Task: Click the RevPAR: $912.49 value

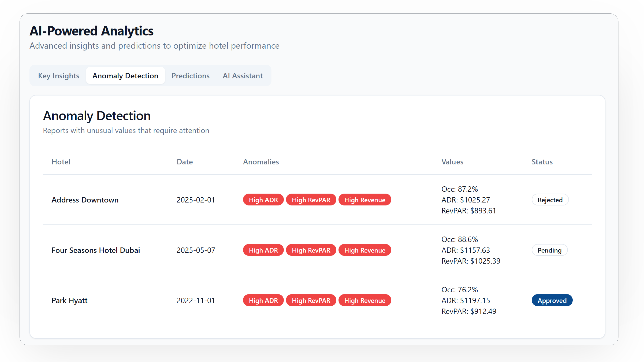Action: pos(469,311)
